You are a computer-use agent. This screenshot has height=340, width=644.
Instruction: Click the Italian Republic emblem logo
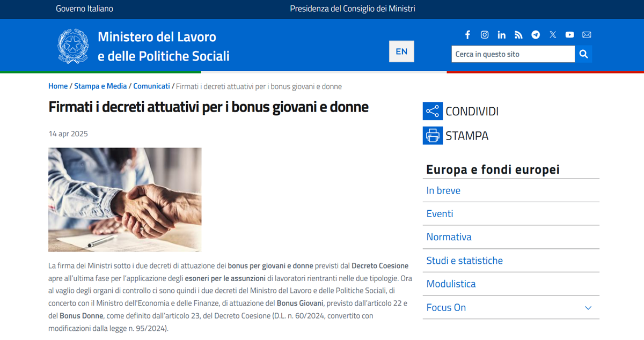73,46
